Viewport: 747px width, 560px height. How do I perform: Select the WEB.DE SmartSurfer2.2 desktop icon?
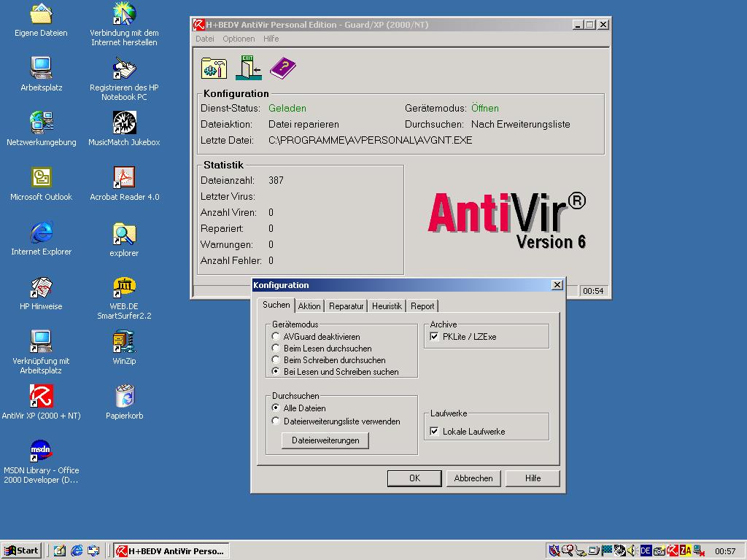(124, 298)
